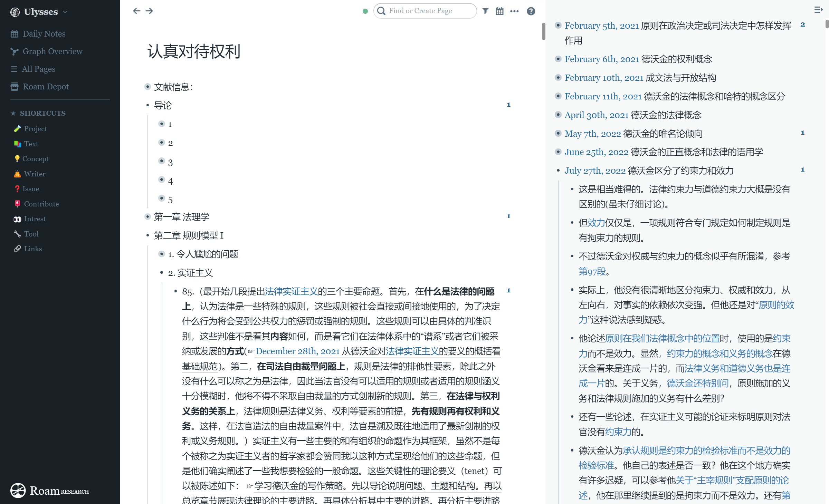Open All Pages in the sidebar
Viewport: 829px width, 504px height.
pyautogui.click(x=38, y=69)
